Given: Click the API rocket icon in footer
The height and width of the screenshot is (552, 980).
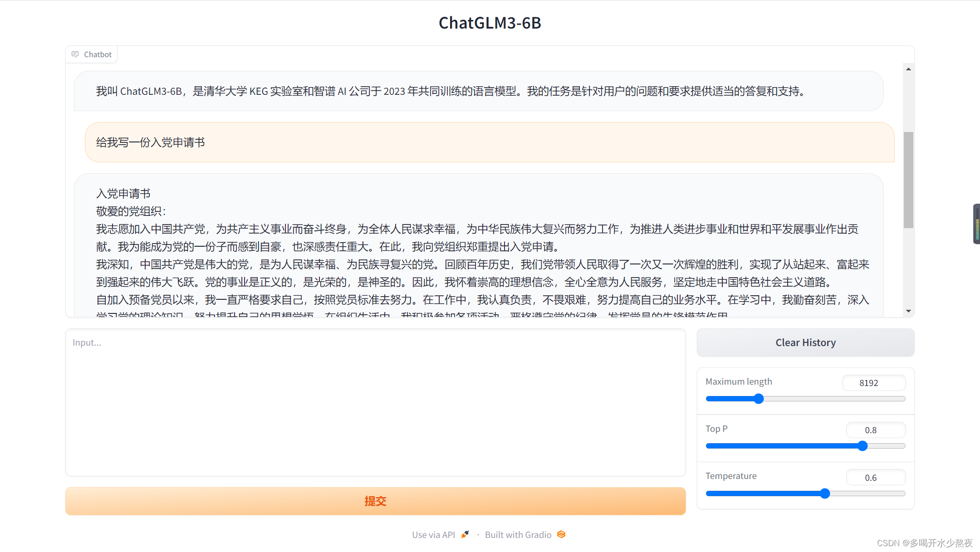Looking at the screenshot, I should pyautogui.click(x=465, y=534).
